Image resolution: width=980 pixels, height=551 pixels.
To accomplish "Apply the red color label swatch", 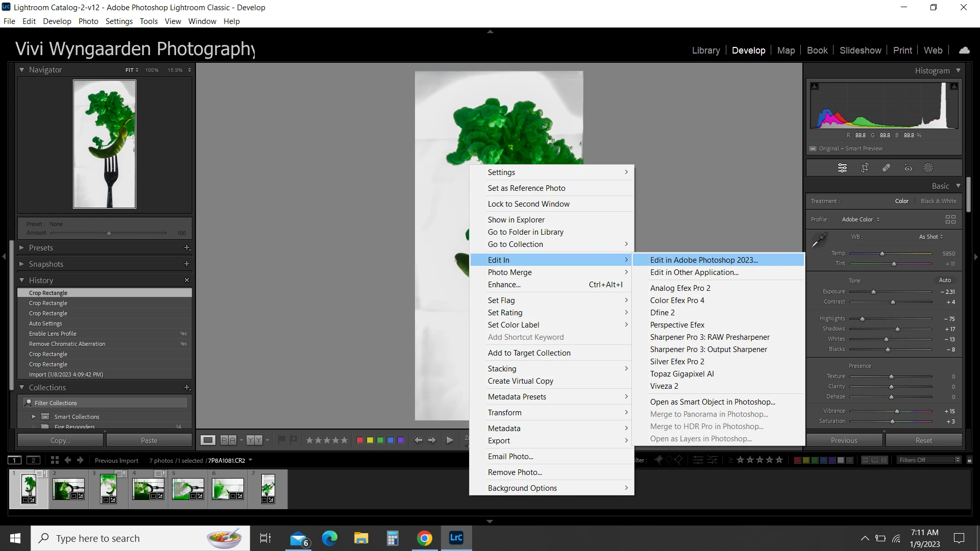I will [360, 440].
